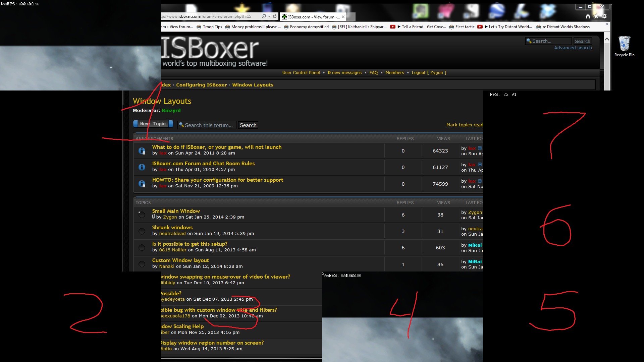Open browser Favorites star icon
Image resolution: width=644 pixels, height=362 pixels.
tap(596, 16)
